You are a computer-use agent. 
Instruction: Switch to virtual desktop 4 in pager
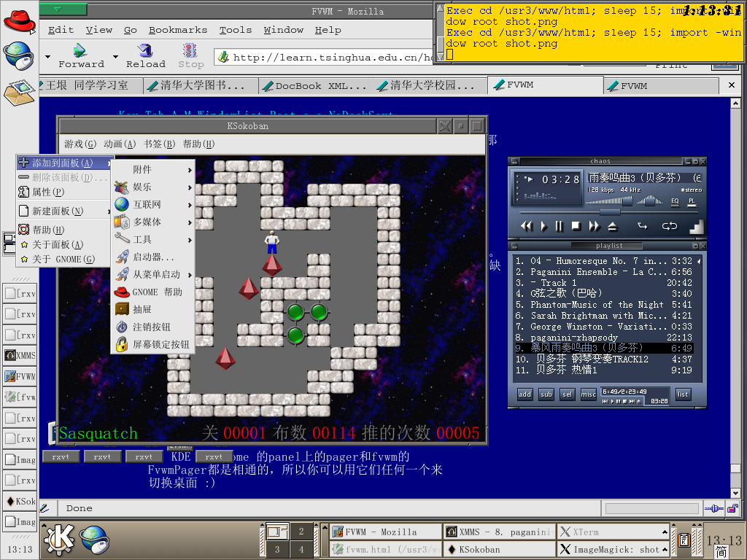[301, 549]
